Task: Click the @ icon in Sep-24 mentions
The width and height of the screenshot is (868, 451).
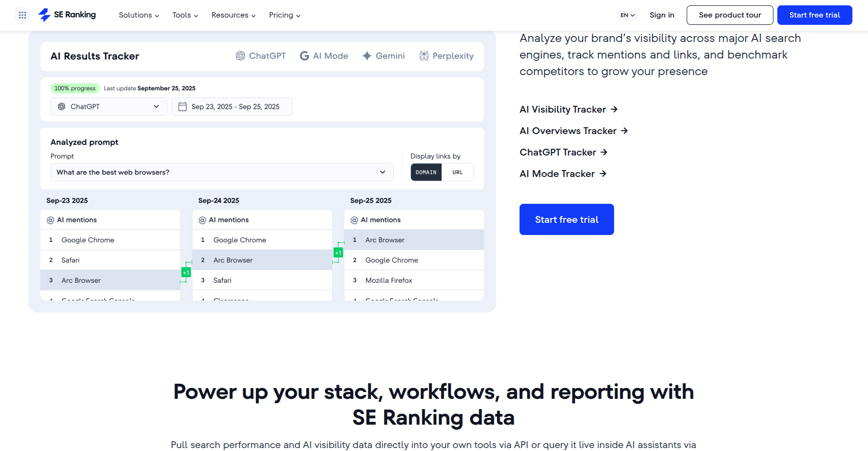Action: coord(202,220)
